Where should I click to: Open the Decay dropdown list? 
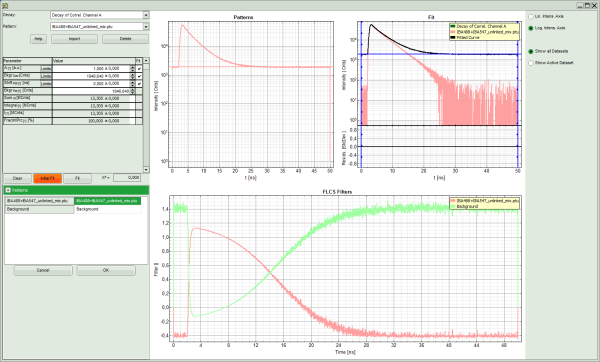coord(146,15)
